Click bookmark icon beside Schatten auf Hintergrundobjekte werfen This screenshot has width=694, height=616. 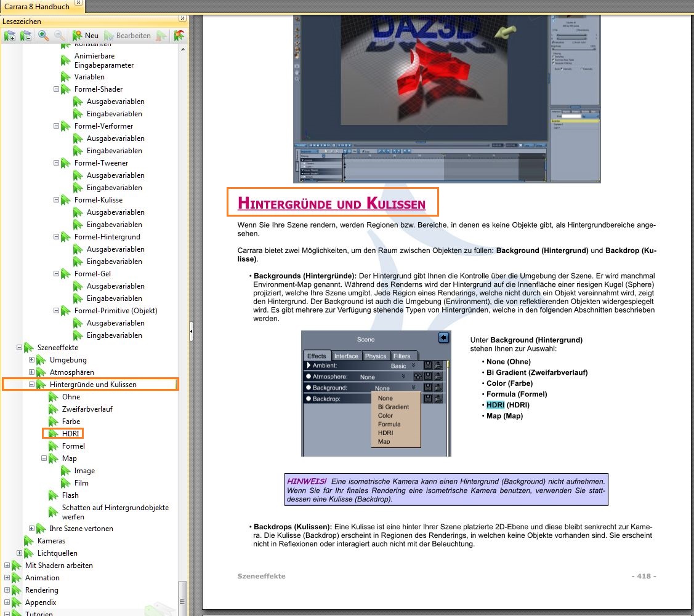pyautogui.click(x=53, y=511)
